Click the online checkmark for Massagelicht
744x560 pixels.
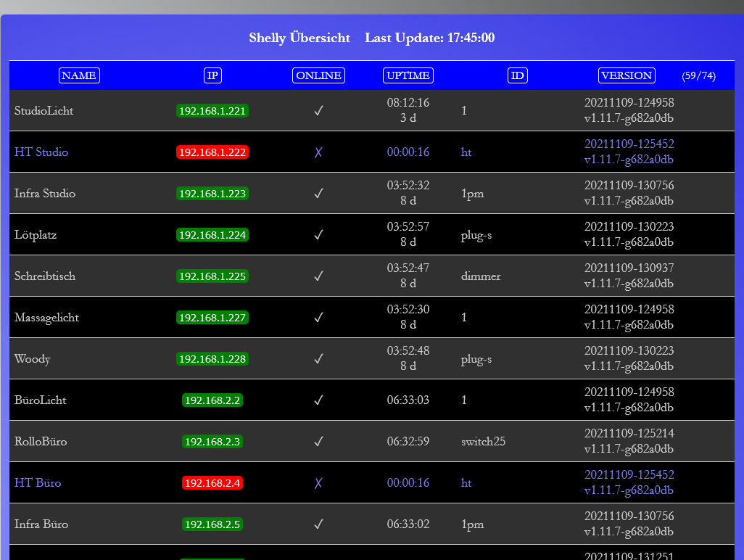(318, 317)
